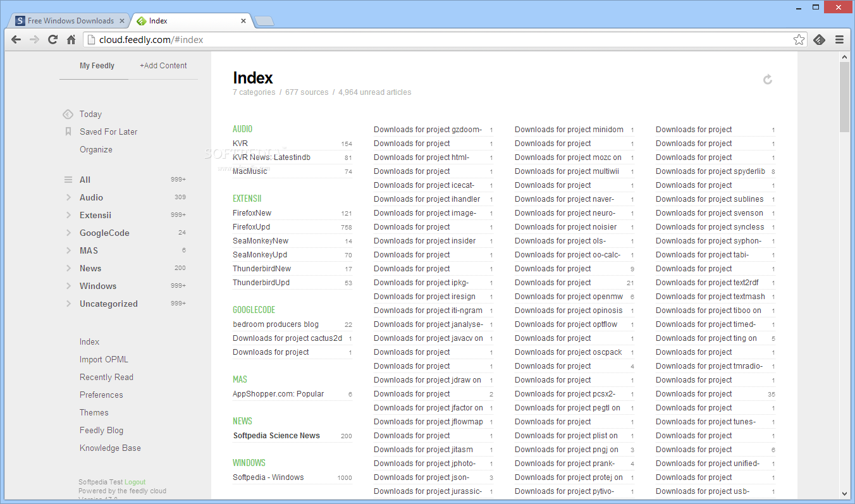Close the Free Windows Downloads tab

click(x=123, y=21)
